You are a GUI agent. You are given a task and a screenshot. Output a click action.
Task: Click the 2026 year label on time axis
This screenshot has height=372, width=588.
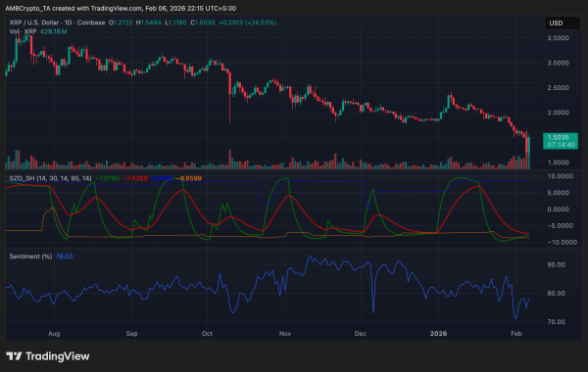click(x=438, y=334)
